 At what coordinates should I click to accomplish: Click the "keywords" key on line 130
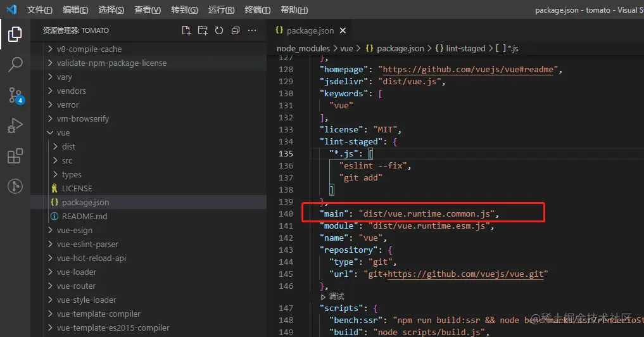coord(344,94)
